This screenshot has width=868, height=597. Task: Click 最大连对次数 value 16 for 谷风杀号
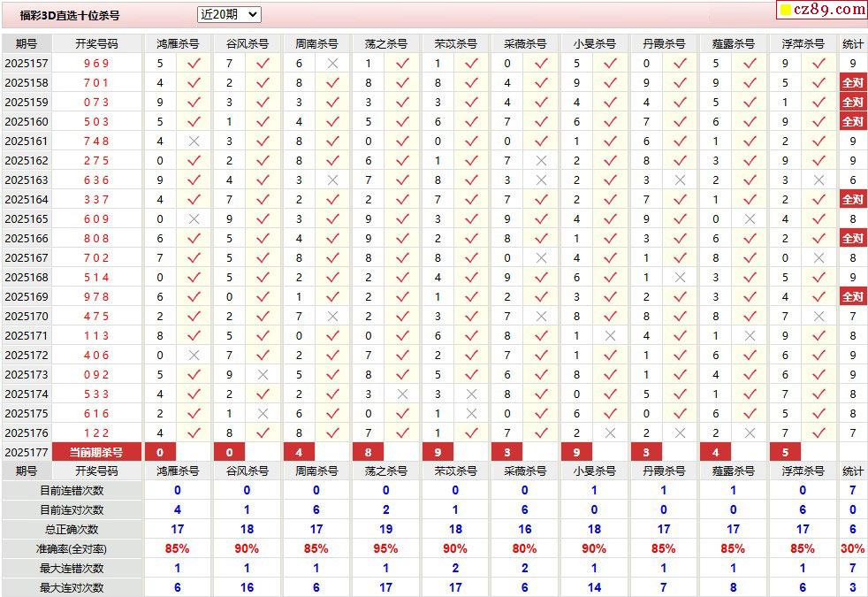pos(247,587)
